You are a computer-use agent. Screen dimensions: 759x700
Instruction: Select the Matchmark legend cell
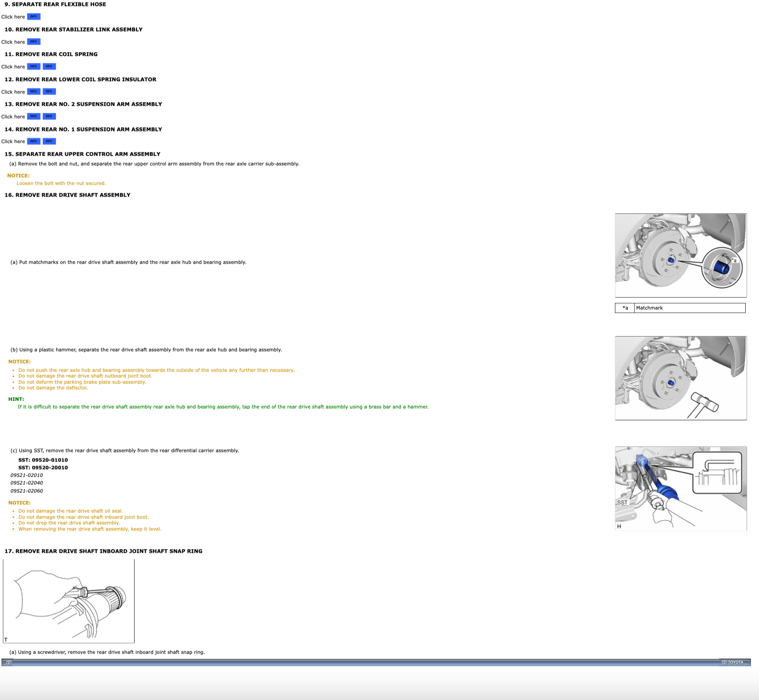click(690, 308)
